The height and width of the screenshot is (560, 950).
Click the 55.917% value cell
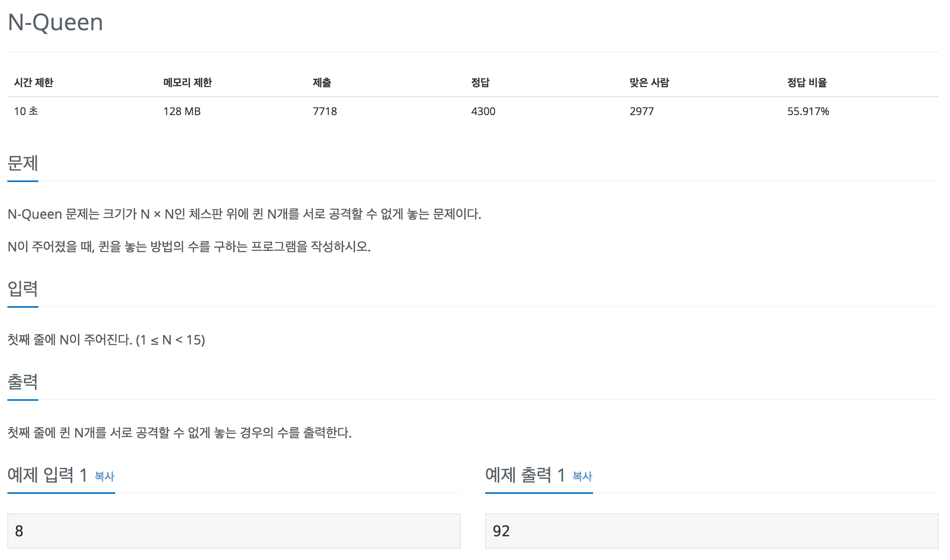coord(808,111)
